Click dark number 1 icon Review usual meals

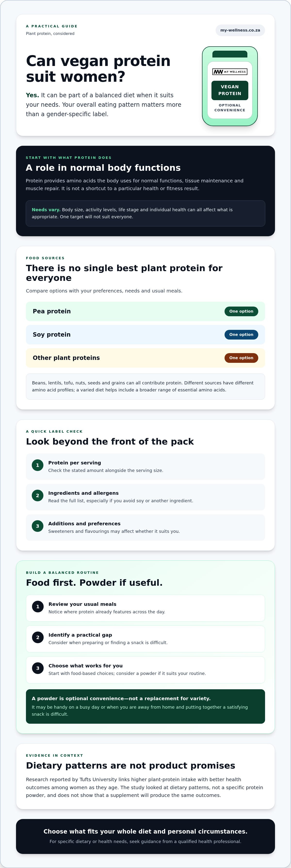(x=38, y=607)
